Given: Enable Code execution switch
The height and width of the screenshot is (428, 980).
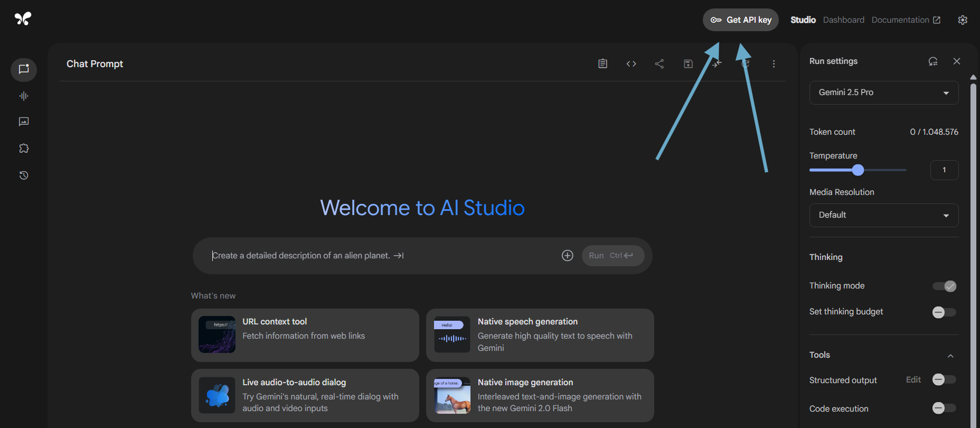Looking at the screenshot, I should tap(944, 408).
